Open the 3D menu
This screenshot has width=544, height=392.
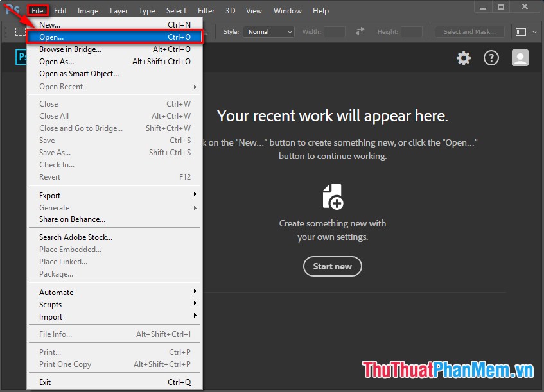(x=231, y=11)
